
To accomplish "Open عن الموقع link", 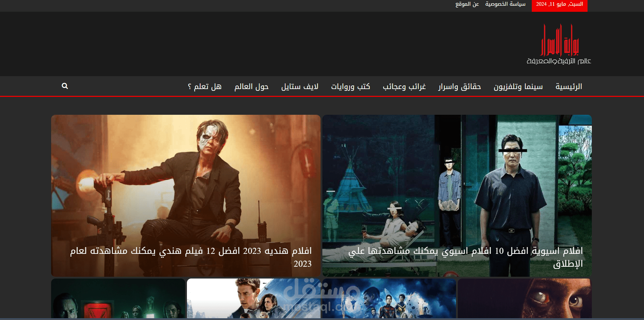I will coord(467,4).
